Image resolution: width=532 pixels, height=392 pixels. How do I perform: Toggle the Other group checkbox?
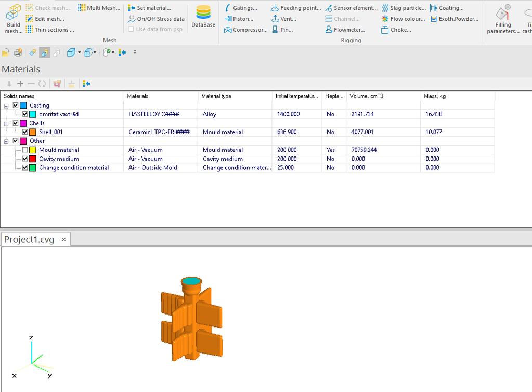click(x=16, y=140)
